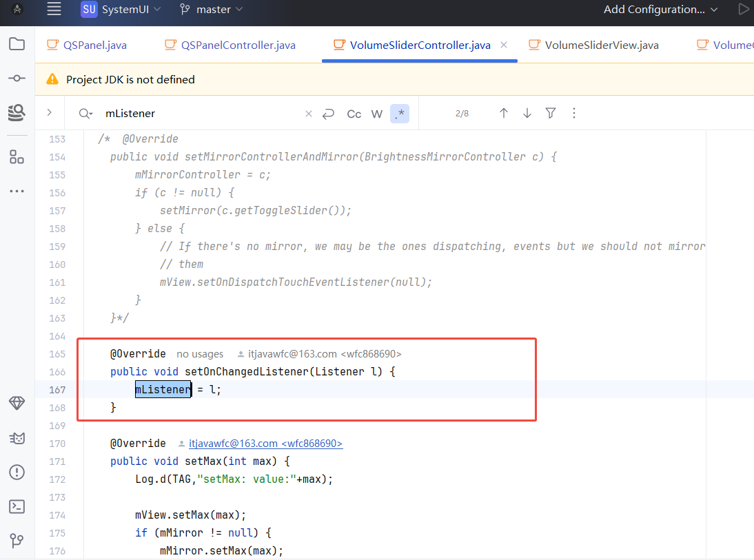Go to next search occurrence

tap(527, 113)
